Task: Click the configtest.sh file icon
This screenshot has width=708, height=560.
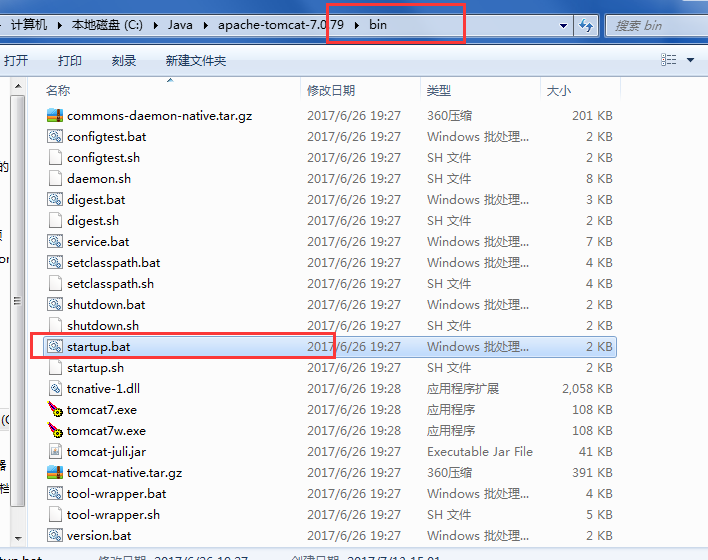Action: pyautogui.click(x=55, y=158)
